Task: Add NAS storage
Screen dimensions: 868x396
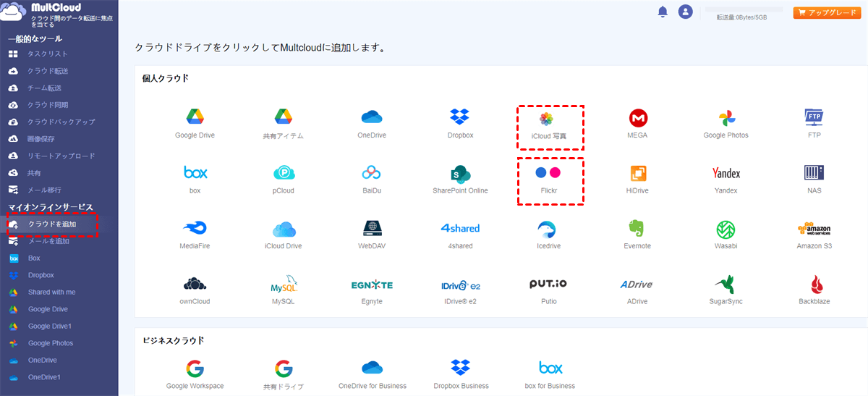Action: pyautogui.click(x=814, y=172)
